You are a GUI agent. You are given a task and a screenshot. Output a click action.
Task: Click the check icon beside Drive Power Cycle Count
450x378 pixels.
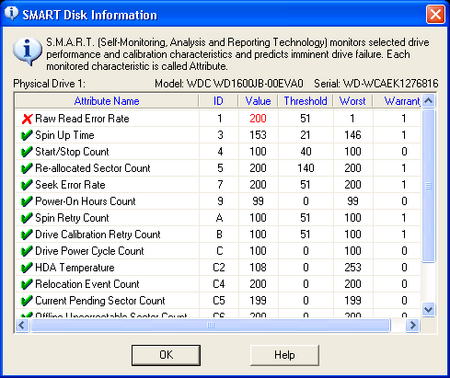pos(27,251)
